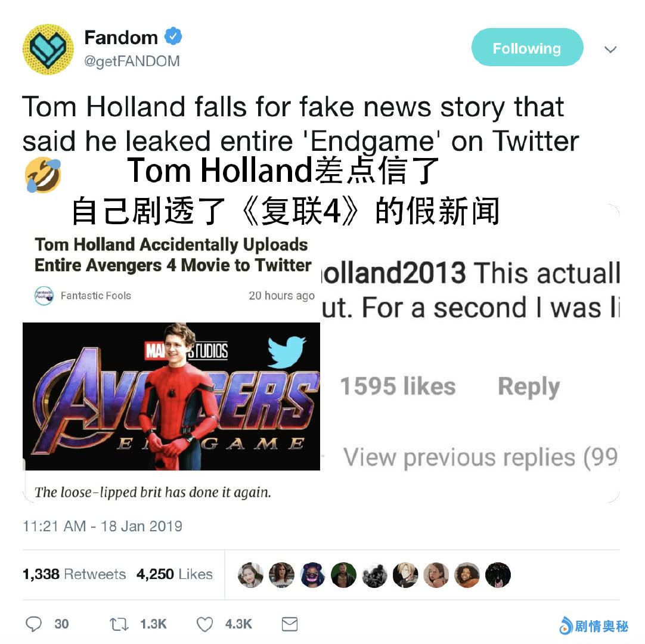Click the first liker's avatar

(x=250, y=575)
